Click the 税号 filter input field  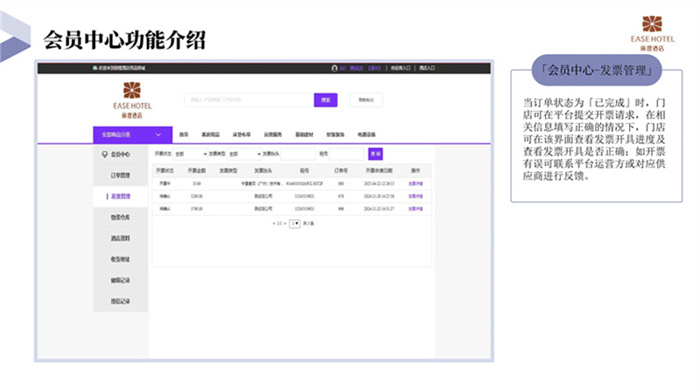[x=346, y=154]
